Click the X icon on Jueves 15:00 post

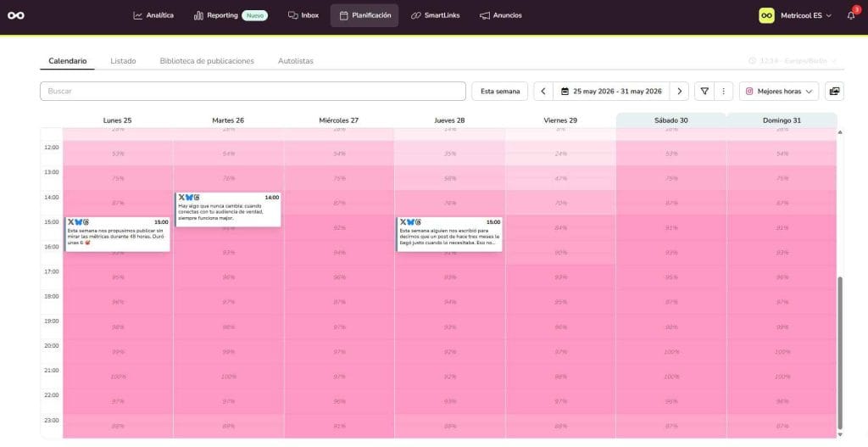(403, 222)
